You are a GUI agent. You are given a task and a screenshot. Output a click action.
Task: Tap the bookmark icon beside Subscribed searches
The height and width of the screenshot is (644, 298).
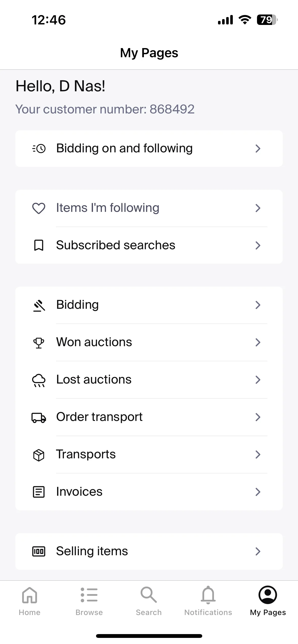[x=39, y=245]
